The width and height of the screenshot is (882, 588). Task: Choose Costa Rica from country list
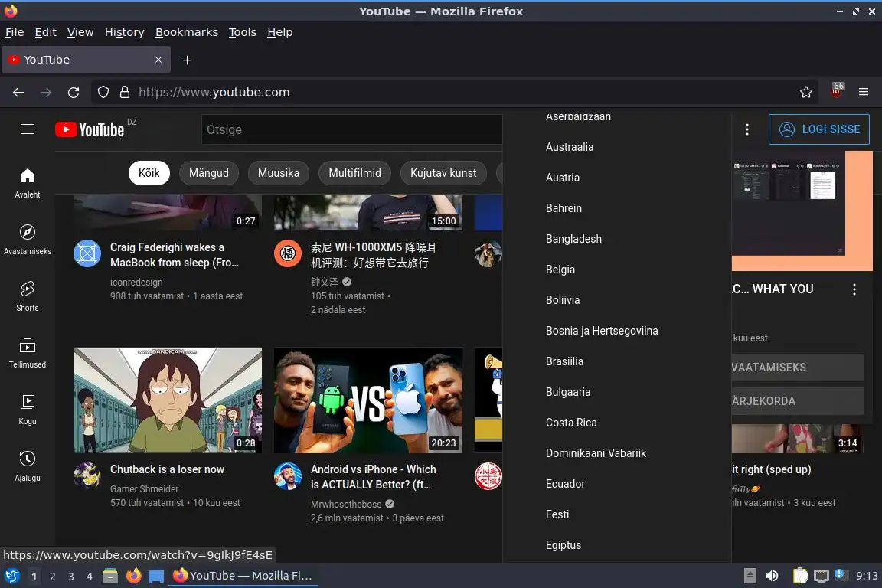(617, 423)
